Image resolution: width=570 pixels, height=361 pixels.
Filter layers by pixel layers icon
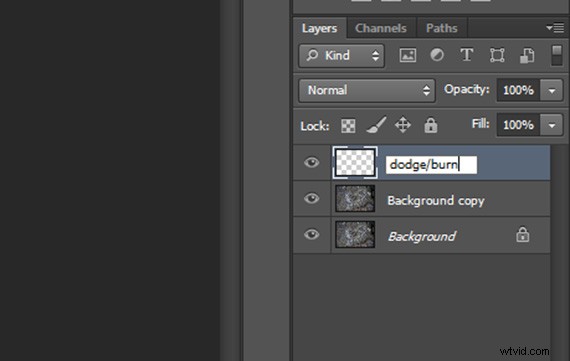[408, 56]
